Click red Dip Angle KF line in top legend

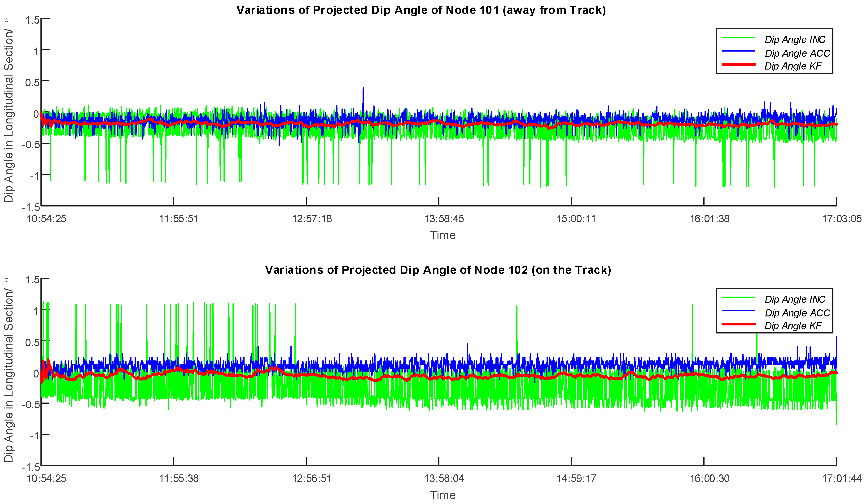(738, 65)
